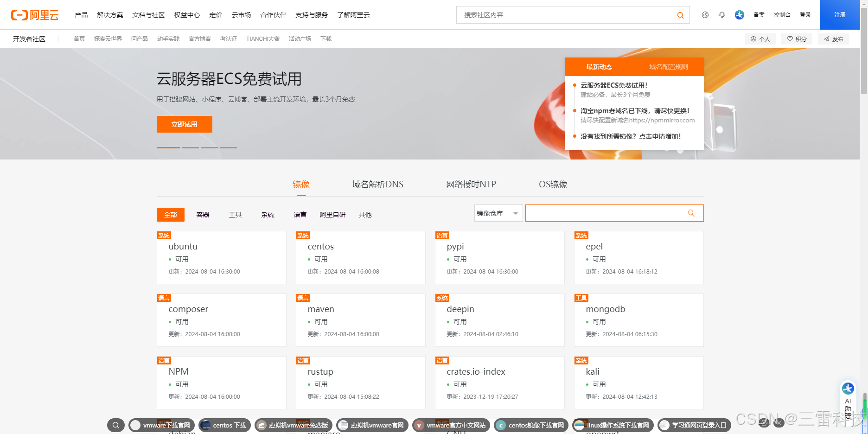Open the crates.io-index mirror card
The image size is (868, 434).
click(x=500, y=383)
